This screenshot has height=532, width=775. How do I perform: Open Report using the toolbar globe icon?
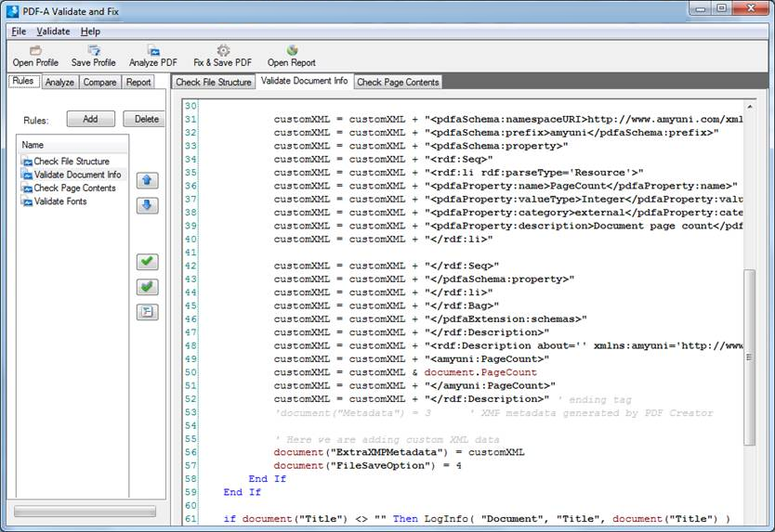292,50
